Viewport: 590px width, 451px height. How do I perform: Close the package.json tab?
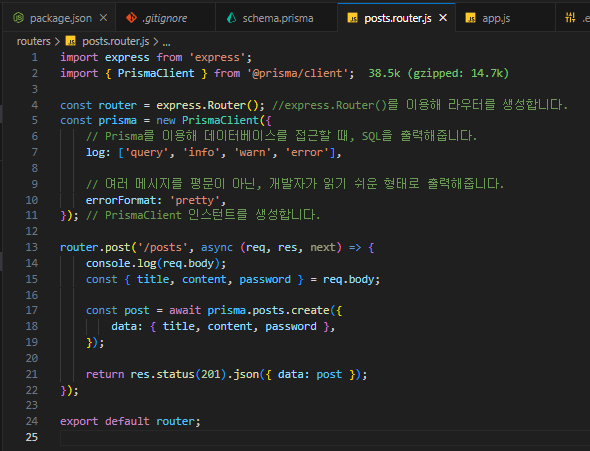point(103,18)
